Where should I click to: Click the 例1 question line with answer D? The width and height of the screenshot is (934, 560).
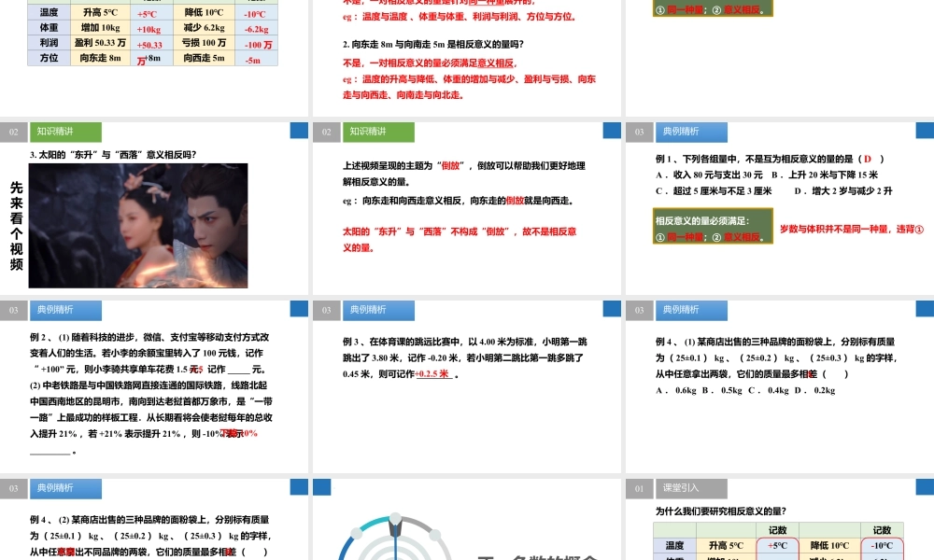770,159
